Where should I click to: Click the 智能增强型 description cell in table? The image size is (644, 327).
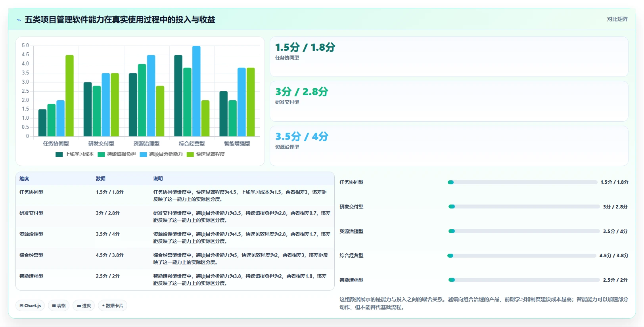241,280
